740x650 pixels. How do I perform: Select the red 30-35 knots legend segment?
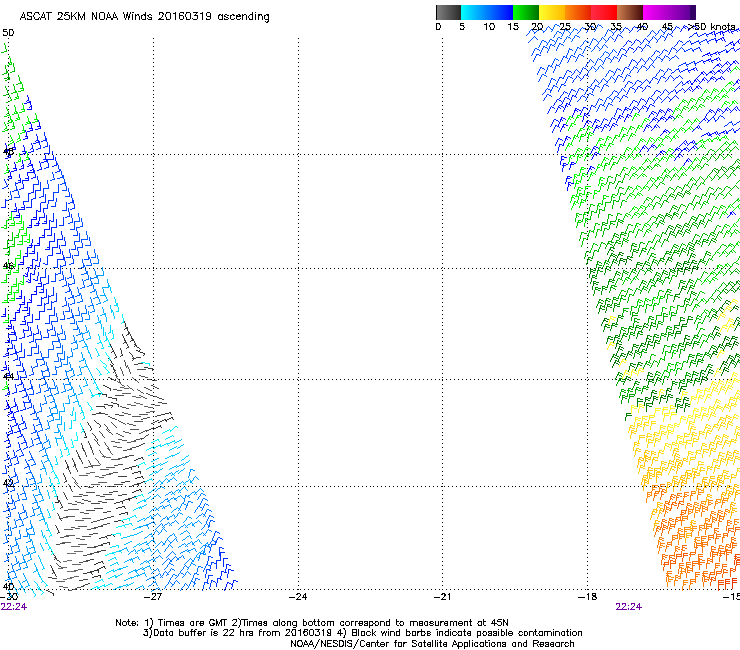604,12
